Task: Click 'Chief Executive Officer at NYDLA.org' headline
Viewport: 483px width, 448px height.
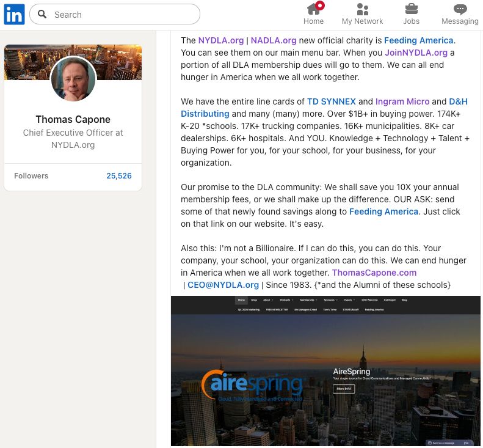Action: (73, 139)
